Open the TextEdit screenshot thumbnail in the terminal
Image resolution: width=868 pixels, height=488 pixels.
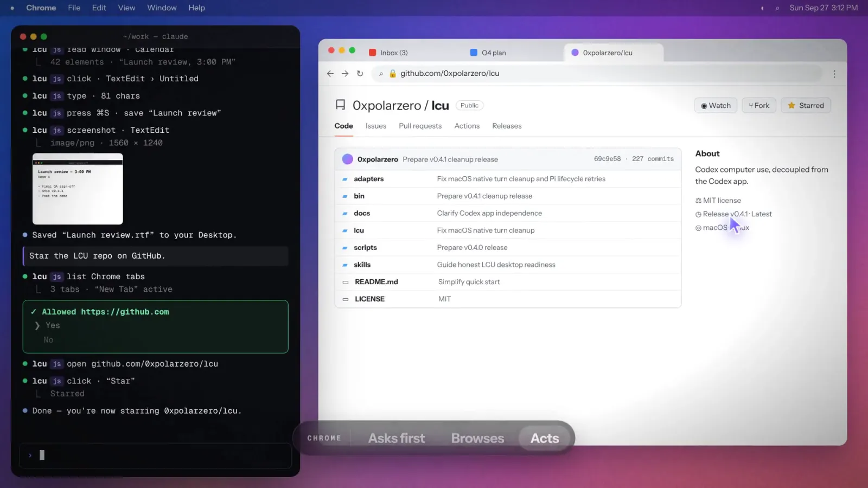click(x=78, y=189)
